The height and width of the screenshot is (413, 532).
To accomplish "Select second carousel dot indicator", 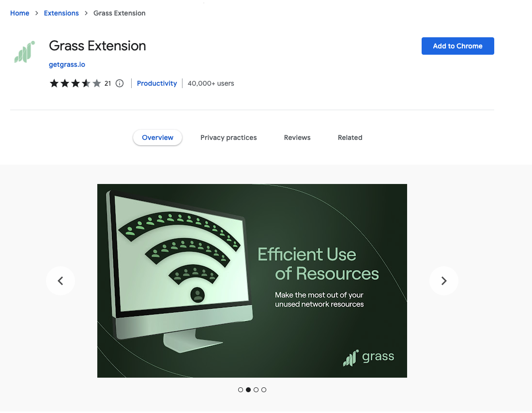I will coord(248,390).
